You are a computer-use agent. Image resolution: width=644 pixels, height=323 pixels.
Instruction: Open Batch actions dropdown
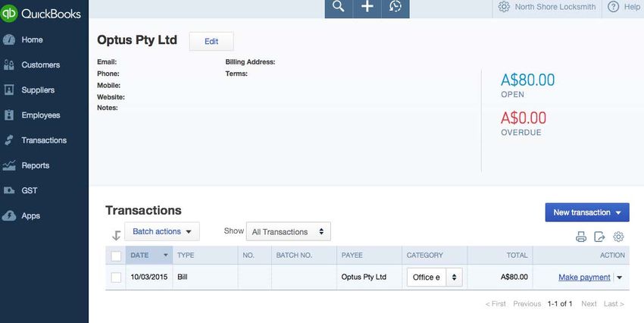click(162, 231)
